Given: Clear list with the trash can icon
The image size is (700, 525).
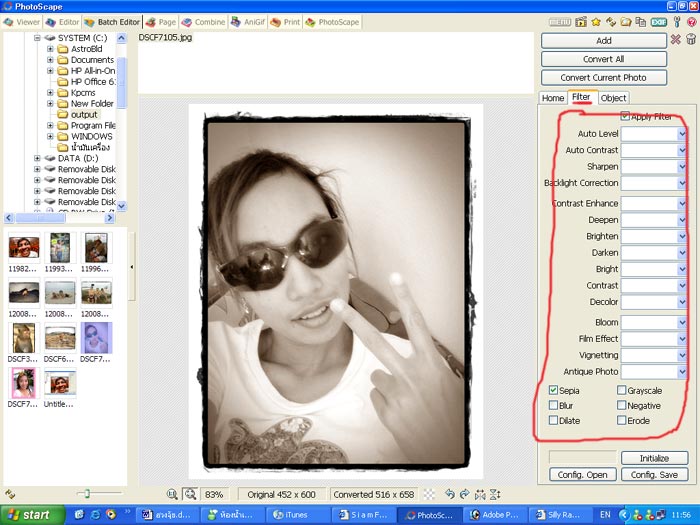Looking at the screenshot, I should (x=691, y=39).
